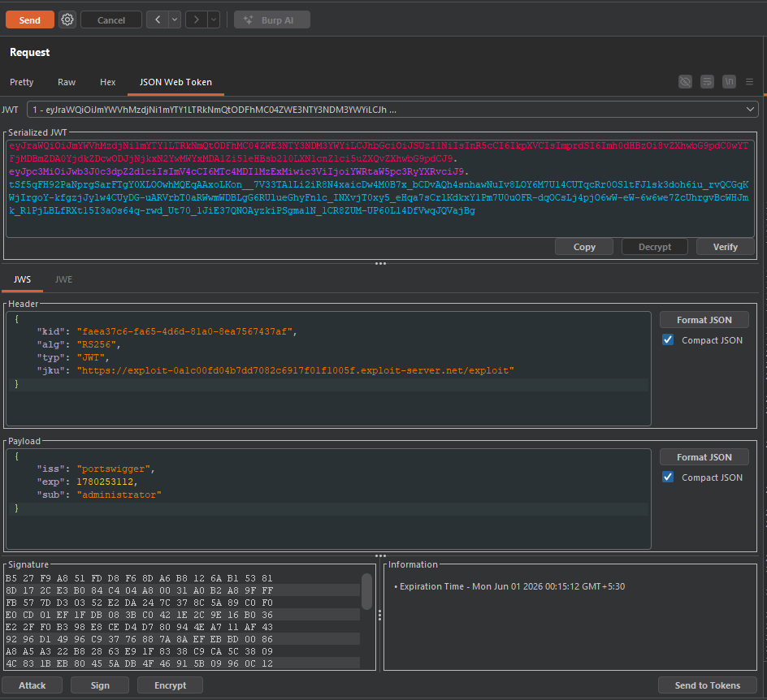
Task: Toggle the show non-printable \n icon
Action: (x=729, y=82)
